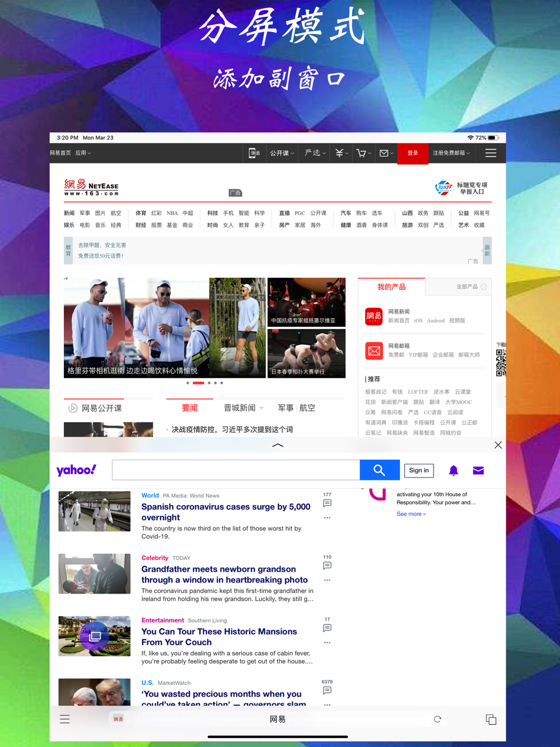
Task: Click the ad text 去除甲醛，安全无害
Action: [102, 245]
